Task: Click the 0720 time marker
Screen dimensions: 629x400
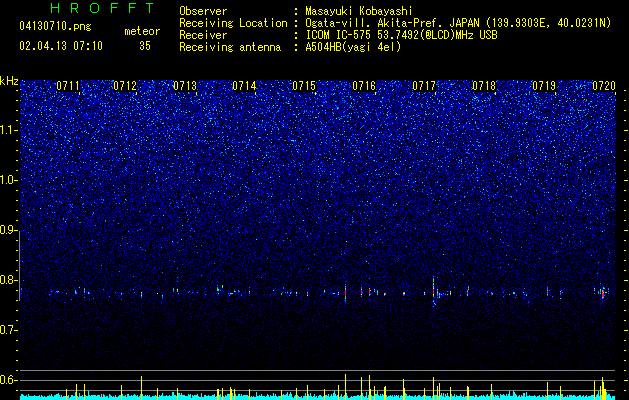Action: point(604,85)
